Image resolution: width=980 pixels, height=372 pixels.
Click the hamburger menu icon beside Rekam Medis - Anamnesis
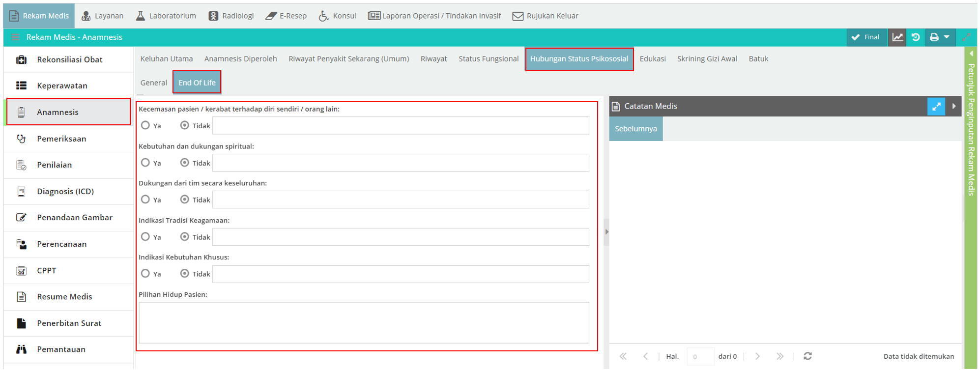point(15,37)
